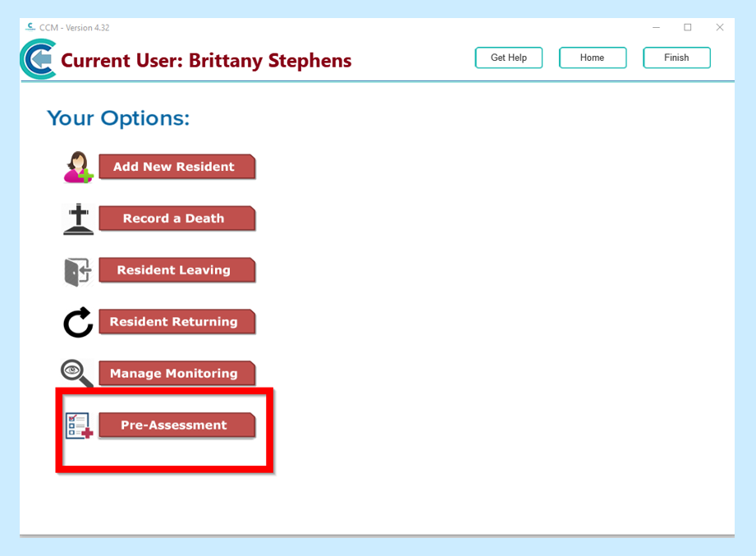The height and width of the screenshot is (556, 756).
Task: Click the Resident Returning circular arrow icon
Action: click(78, 323)
